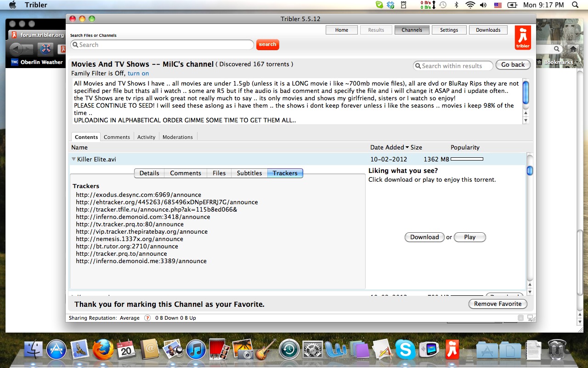
Task: Open Spotlight search in menu bar
Action: (576, 5)
